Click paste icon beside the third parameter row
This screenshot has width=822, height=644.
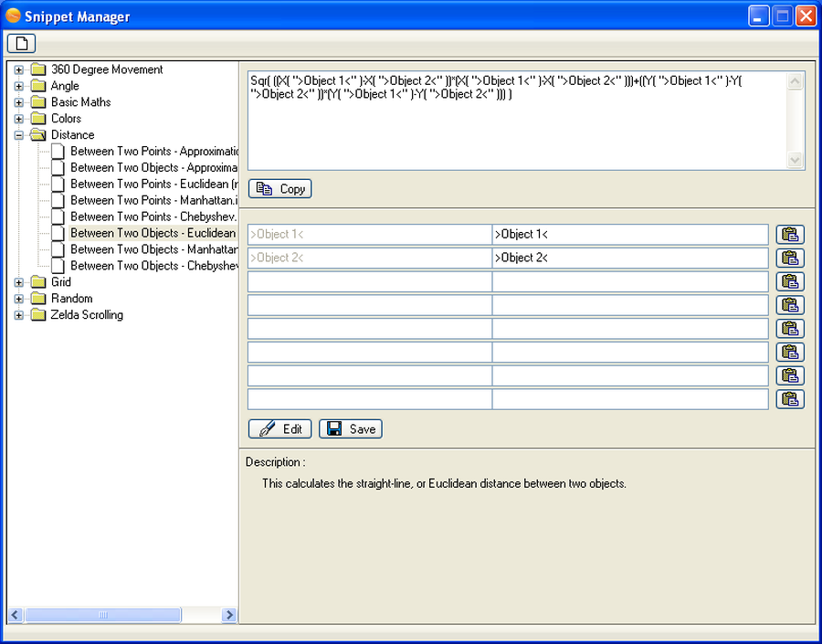point(790,281)
